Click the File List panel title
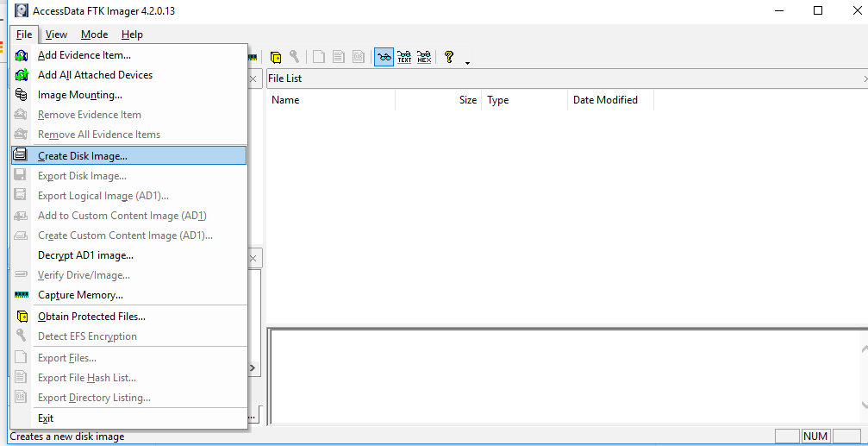This screenshot has height=446, width=868. point(285,79)
